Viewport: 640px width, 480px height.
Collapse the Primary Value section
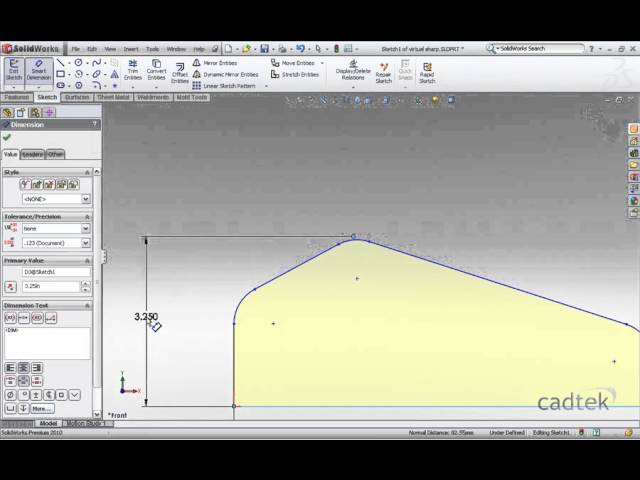(x=87, y=260)
